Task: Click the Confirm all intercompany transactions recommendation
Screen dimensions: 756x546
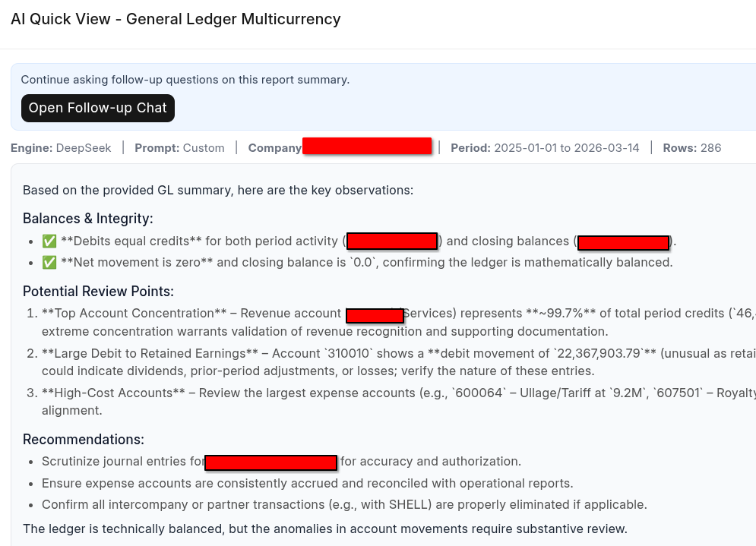Action: (344, 504)
